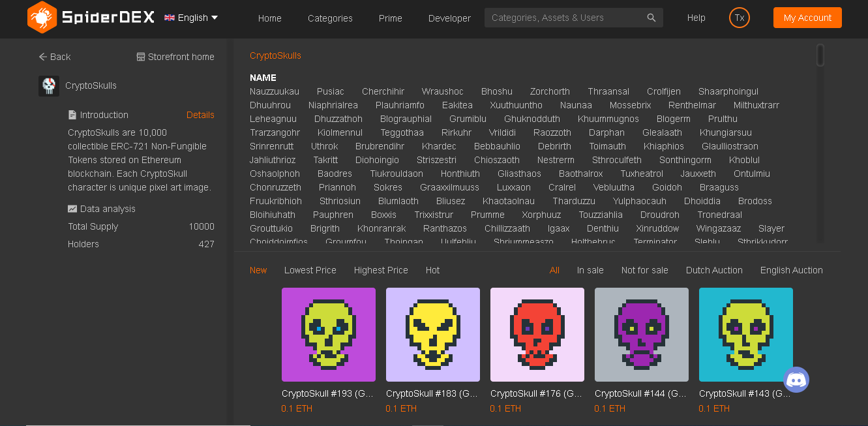This screenshot has height=426, width=868.
Task: Focus the Categories, Assets & Users search field
Action: (574, 18)
